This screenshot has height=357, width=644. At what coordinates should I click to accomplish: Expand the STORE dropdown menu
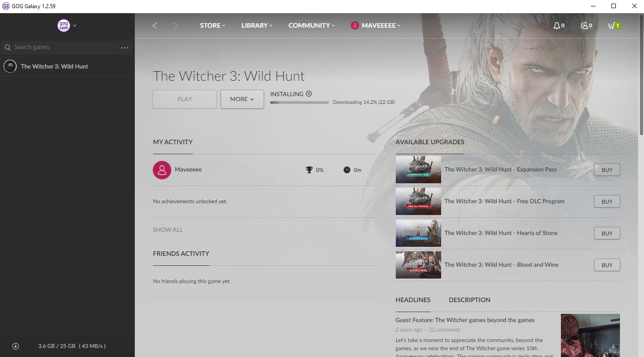(212, 25)
